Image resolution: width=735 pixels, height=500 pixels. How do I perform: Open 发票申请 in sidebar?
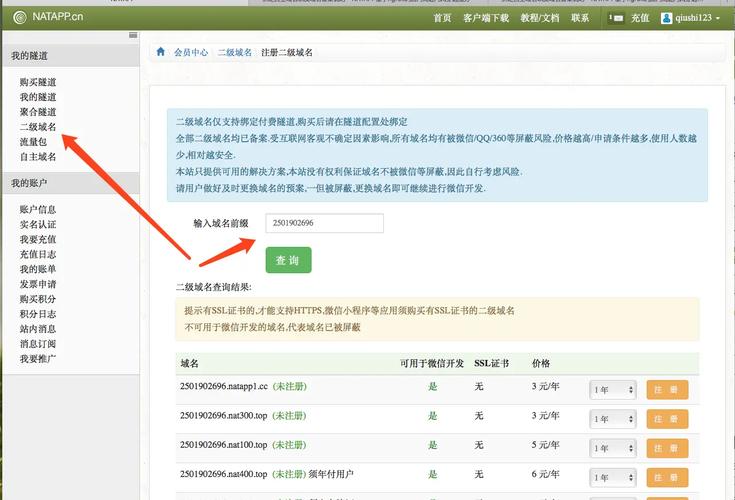[x=38, y=284]
